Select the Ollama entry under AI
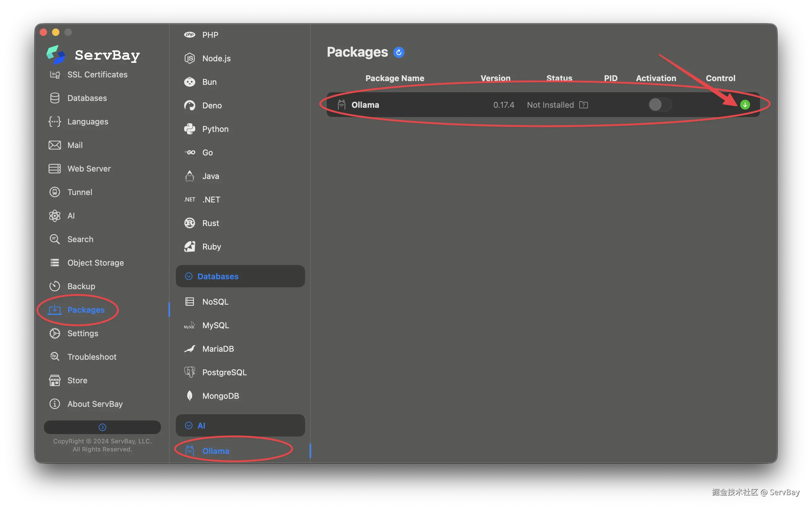Image resolution: width=812 pixels, height=509 pixels. click(216, 451)
